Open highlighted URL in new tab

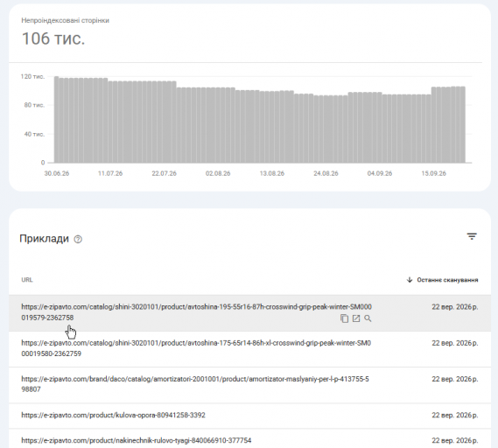[356, 318]
